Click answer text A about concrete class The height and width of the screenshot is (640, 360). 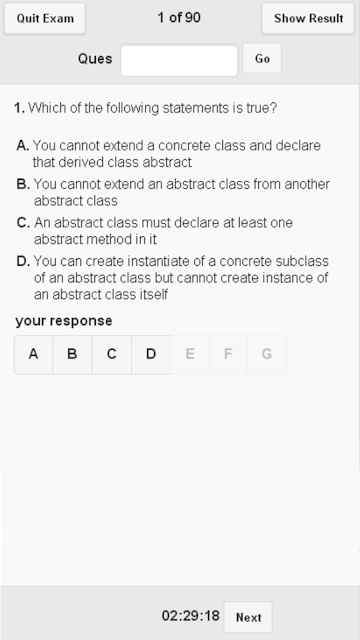point(176,154)
